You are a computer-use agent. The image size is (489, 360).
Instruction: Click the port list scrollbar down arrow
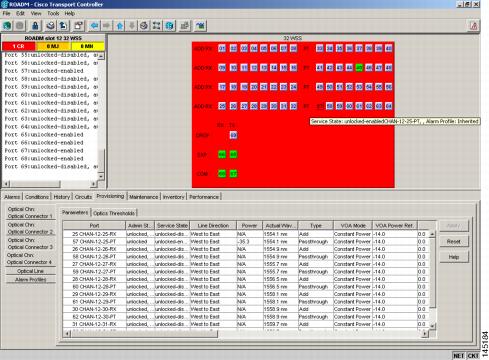(x=101, y=176)
